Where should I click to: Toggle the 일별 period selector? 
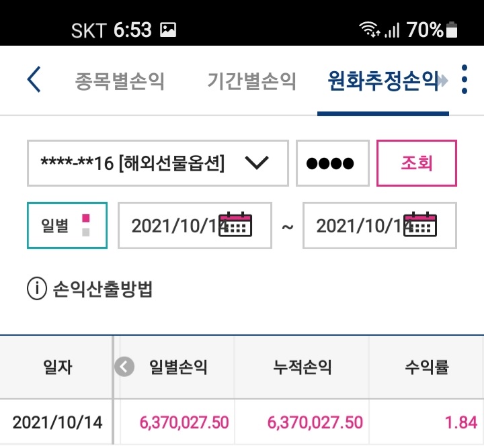click(67, 226)
